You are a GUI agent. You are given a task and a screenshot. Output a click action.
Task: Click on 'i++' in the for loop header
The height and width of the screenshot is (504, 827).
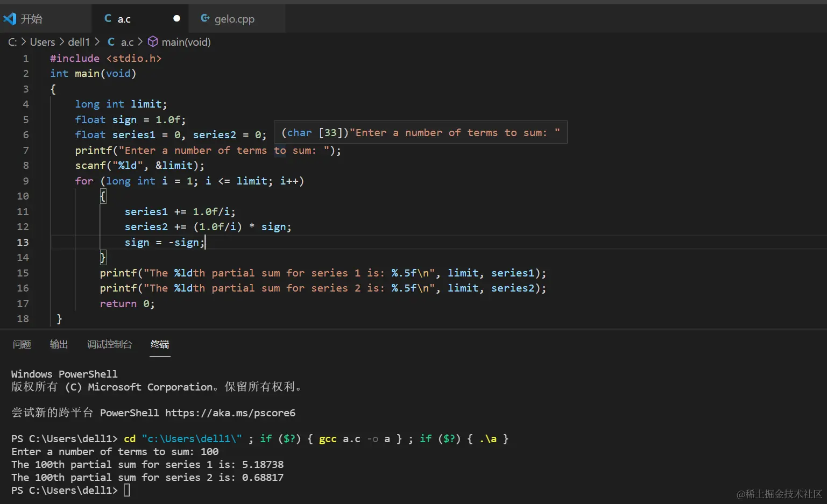(289, 181)
